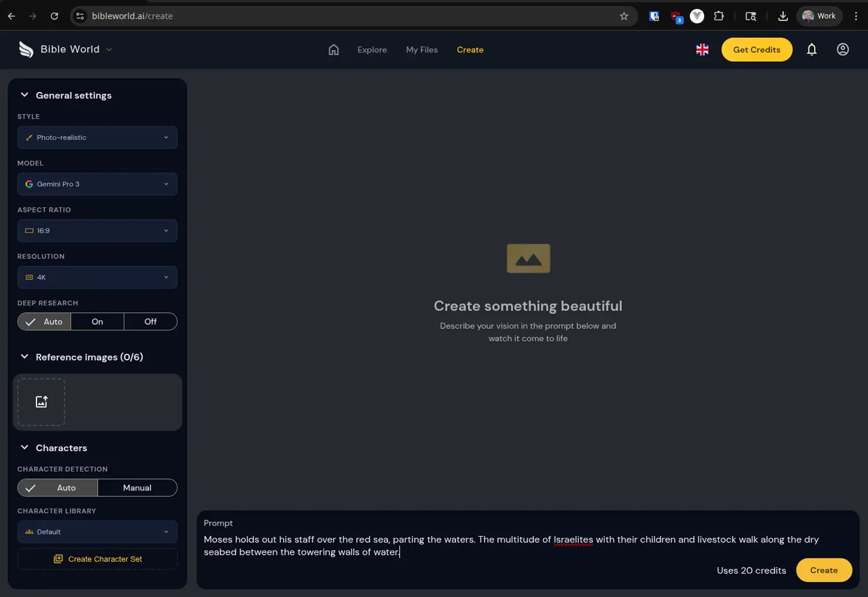Open the Style dropdown showing Photo-realistic
868x597 pixels.
tap(97, 138)
